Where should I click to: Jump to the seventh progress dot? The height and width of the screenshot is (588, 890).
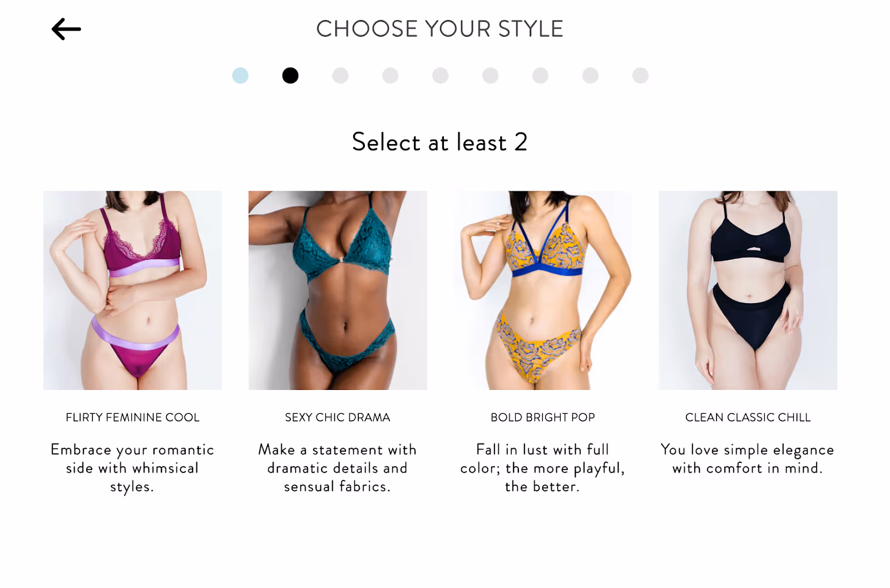point(541,76)
